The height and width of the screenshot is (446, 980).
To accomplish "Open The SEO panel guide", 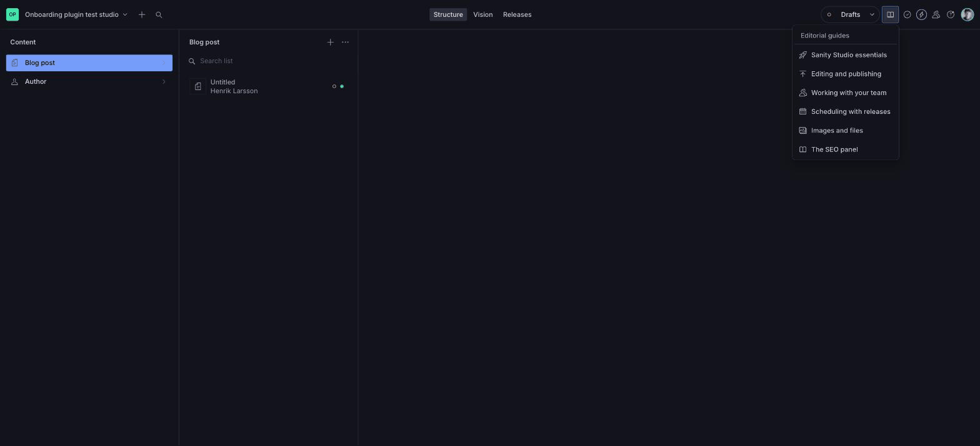I will (x=846, y=149).
